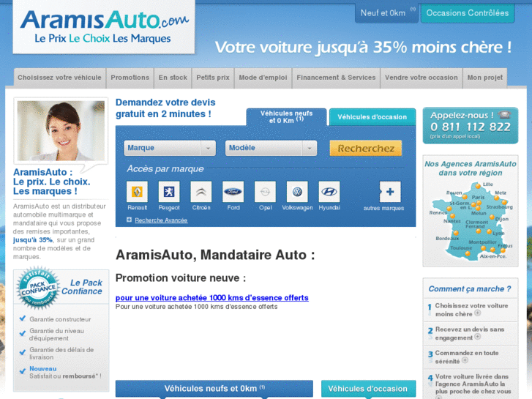Choose the Hyundai brand logo
The image size is (532, 399).
click(x=329, y=192)
